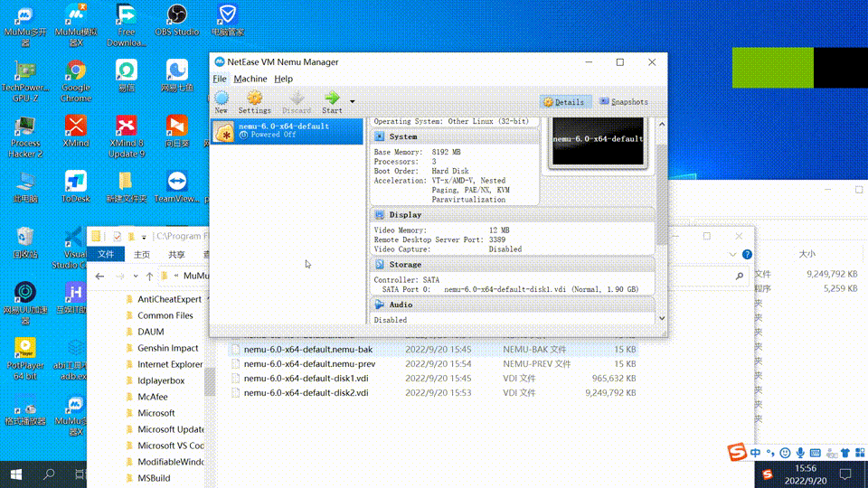Image resolution: width=868 pixels, height=488 pixels.
Task: Start the VM with the green arrow
Action: (332, 102)
